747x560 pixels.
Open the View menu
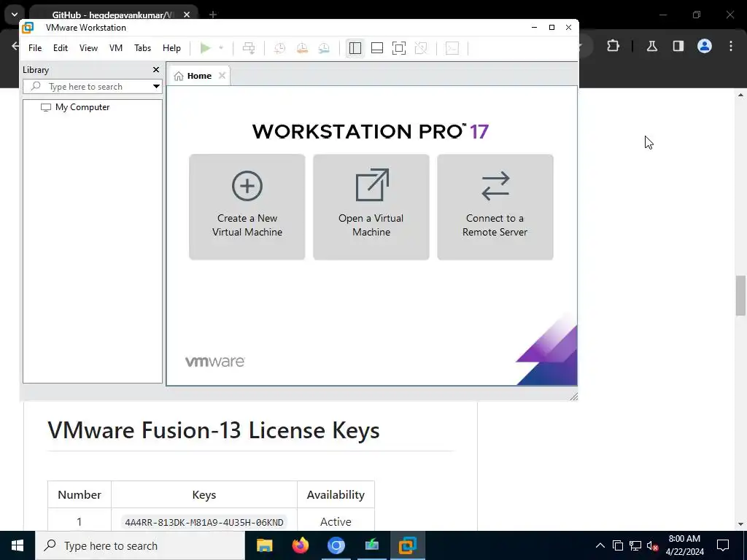coord(88,48)
